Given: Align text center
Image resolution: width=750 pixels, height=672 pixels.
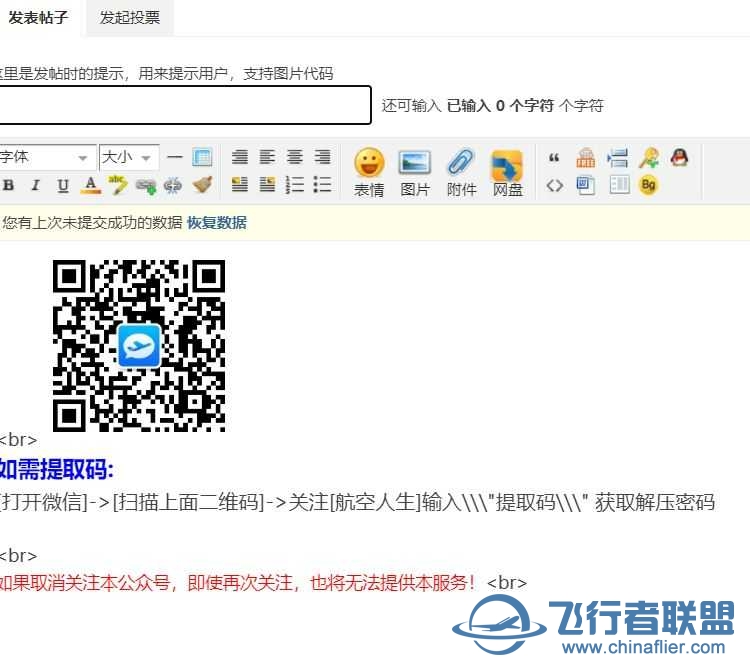Looking at the screenshot, I should (x=295, y=157).
